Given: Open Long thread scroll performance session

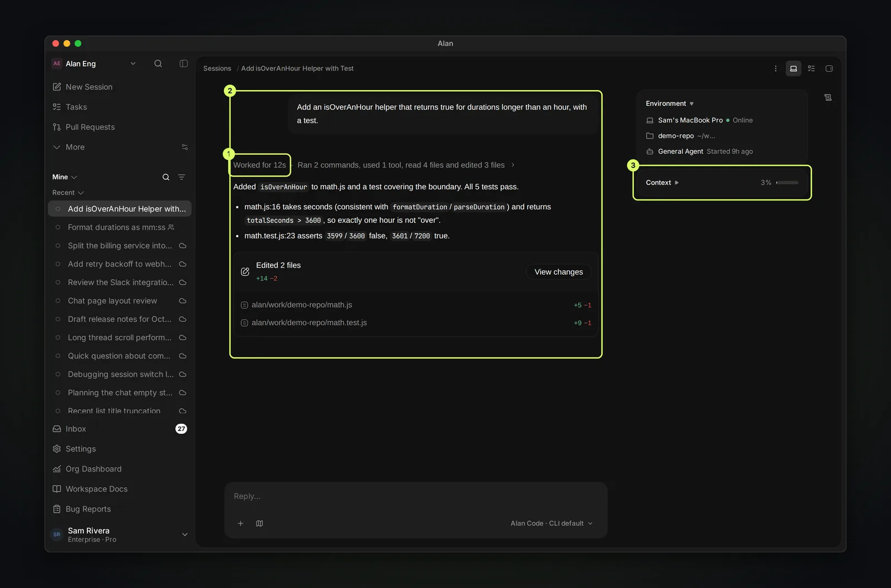Looking at the screenshot, I should [x=120, y=337].
